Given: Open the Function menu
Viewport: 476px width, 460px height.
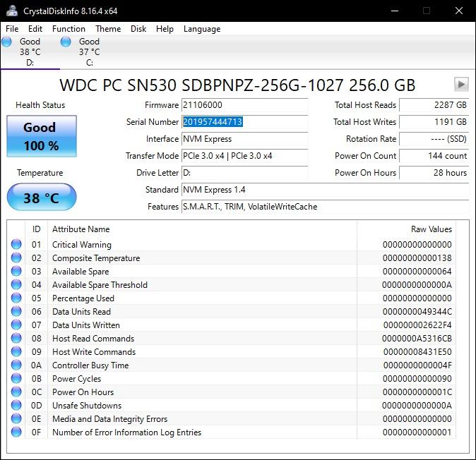Looking at the screenshot, I should click(69, 29).
